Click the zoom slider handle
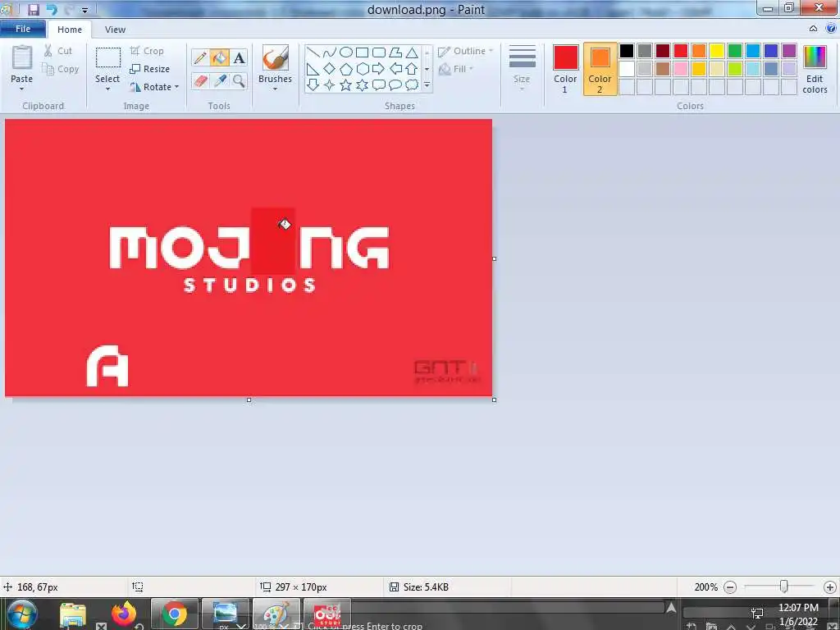Viewport: 840px width, 630px height. [x=783, y=587]
